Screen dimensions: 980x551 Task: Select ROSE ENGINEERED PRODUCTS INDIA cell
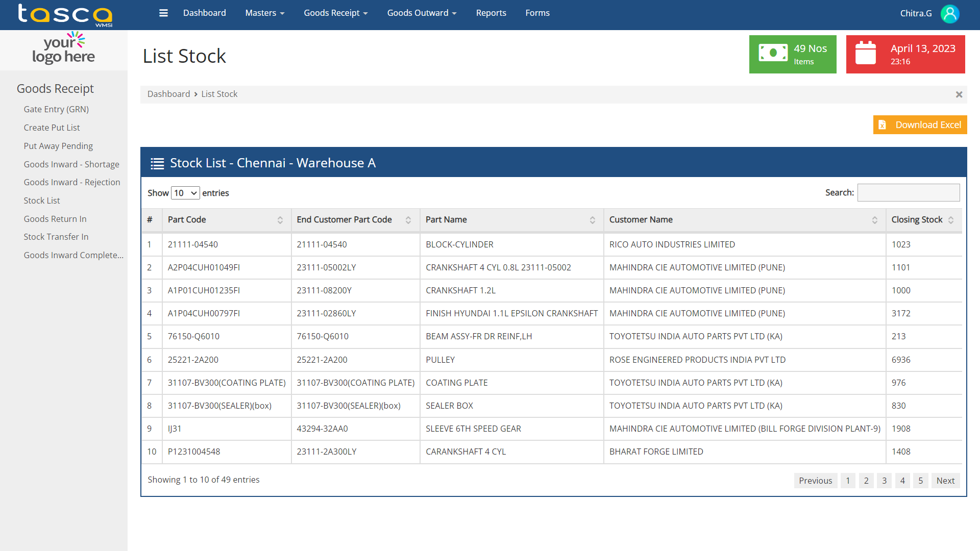point(745,360)
